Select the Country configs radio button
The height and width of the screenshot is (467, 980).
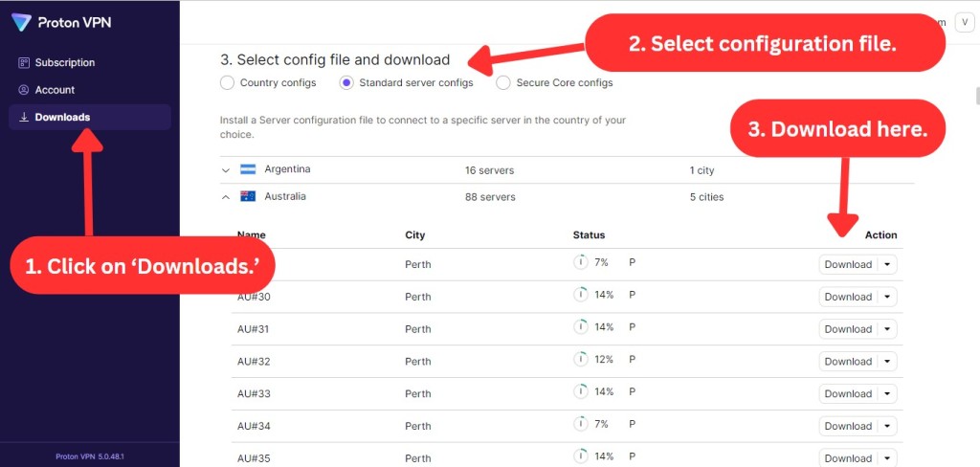coord(228,82)
